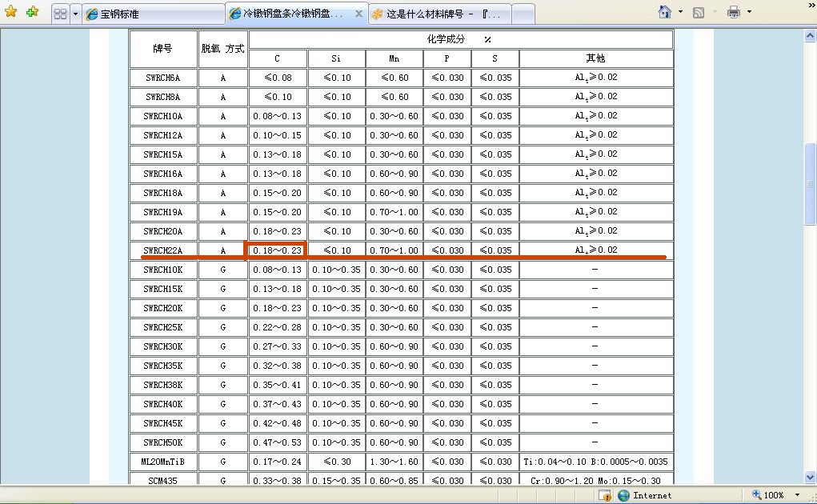Click the ≤0.30 Si value for ML20MnTiB
The height and width of the screenshot is (504, 817).
click(336, 462)
